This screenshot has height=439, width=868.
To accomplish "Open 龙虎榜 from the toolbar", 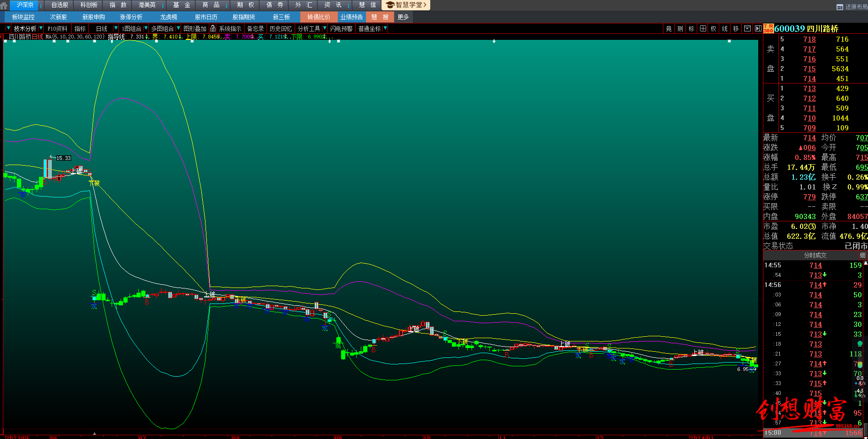I will coord(168,17).
